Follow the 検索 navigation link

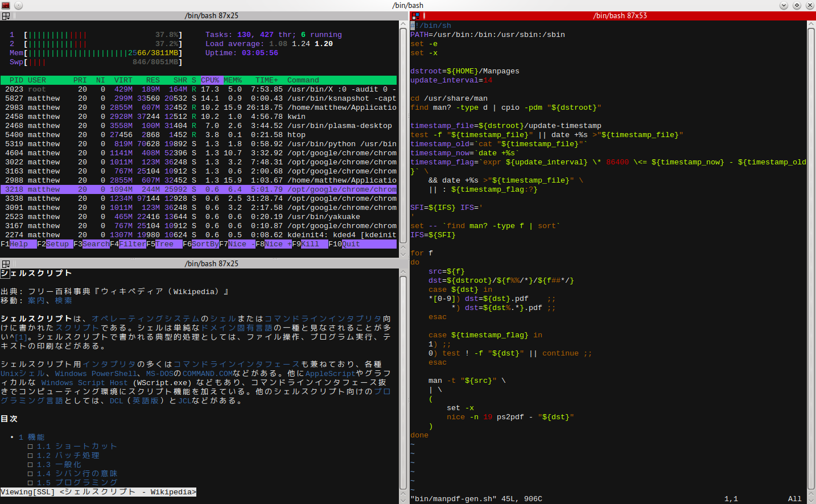click(x=64, y=301)
